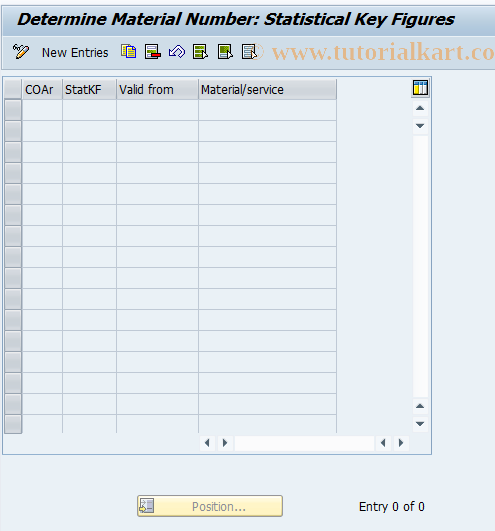The image size is (495, 531).
Task: Click the far-right horizontal scroll-left arrow
Action: (383, 443)
